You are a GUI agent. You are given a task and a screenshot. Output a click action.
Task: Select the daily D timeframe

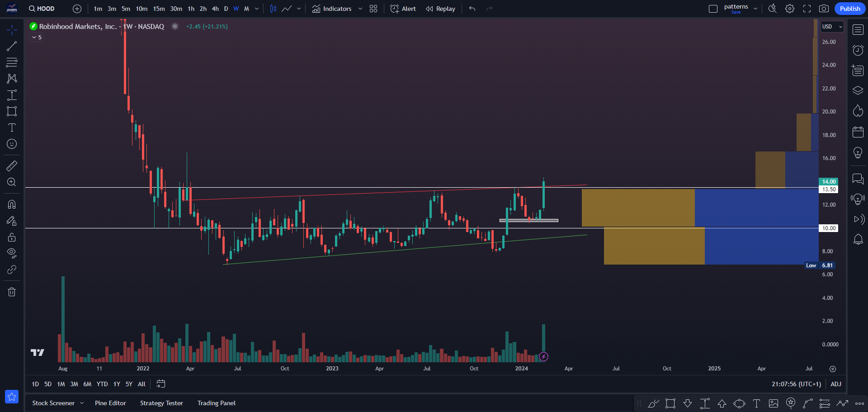pos(226,9)
